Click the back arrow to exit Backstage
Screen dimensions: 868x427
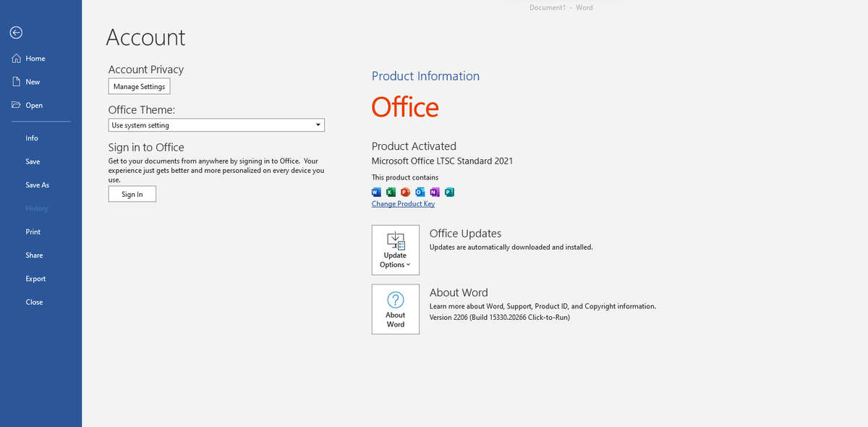tap(16, 33)
